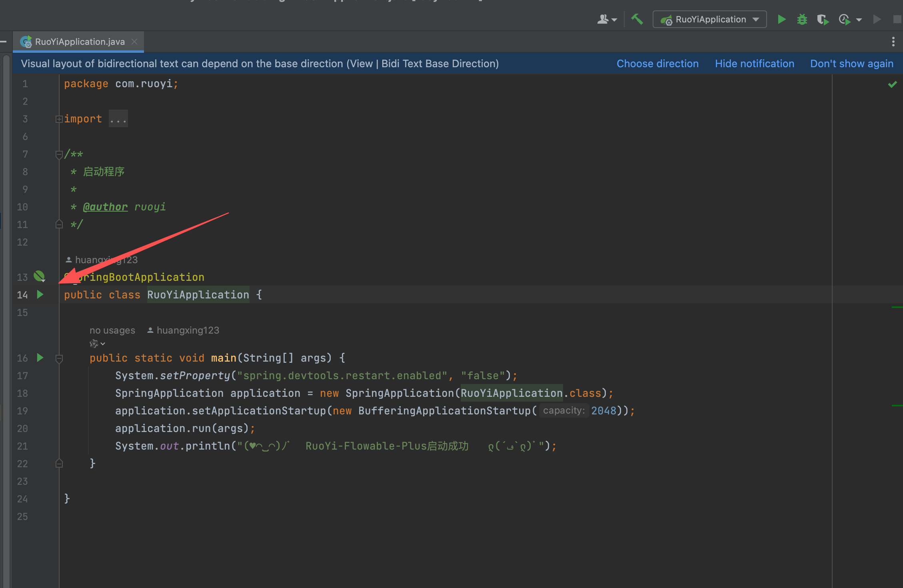Select the RuoYiApplication.java editor tab
The image size is (903, 588).
coord(79,42)
